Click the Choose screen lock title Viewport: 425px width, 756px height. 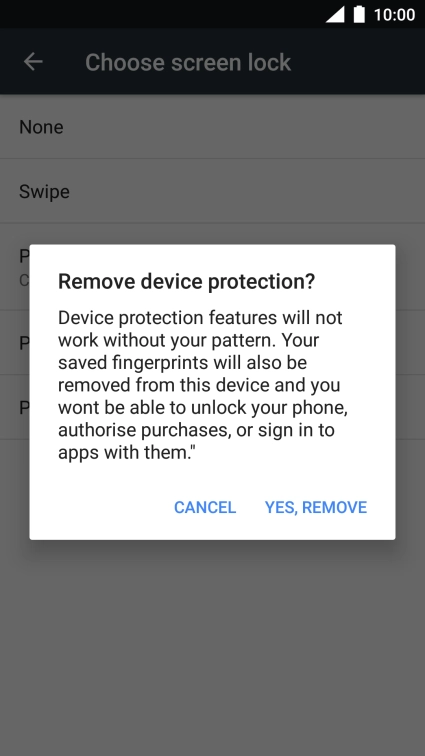click(x=188, y=62)
